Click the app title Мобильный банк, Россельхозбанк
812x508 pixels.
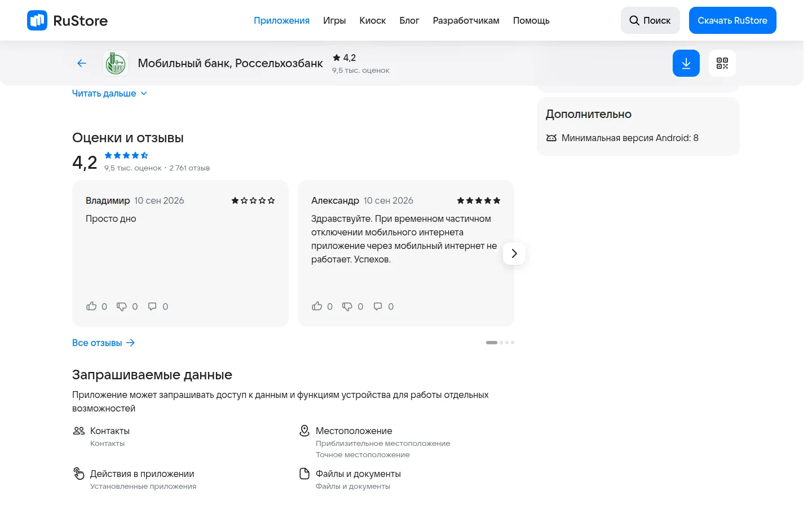pyautogui.click(x=231, y=63)
